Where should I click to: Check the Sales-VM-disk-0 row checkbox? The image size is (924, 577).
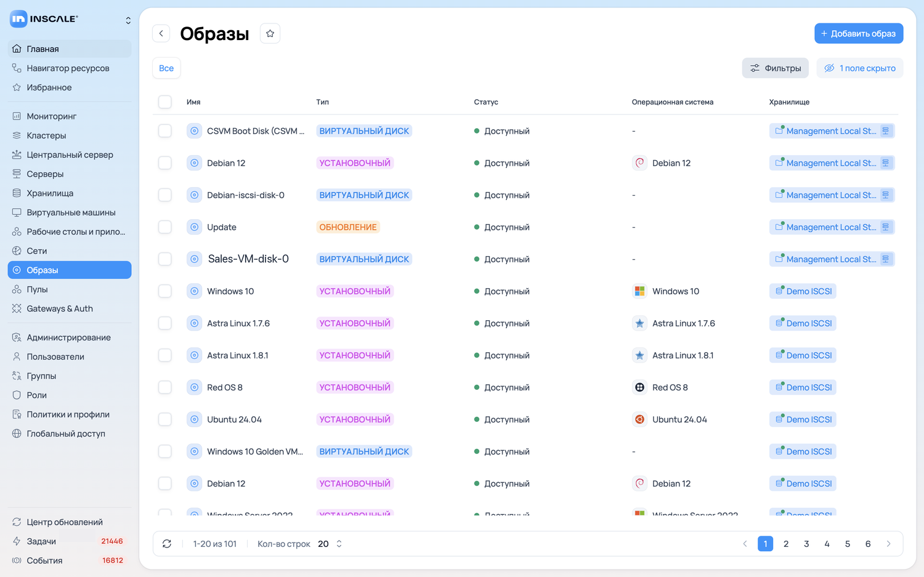point(165,259)
